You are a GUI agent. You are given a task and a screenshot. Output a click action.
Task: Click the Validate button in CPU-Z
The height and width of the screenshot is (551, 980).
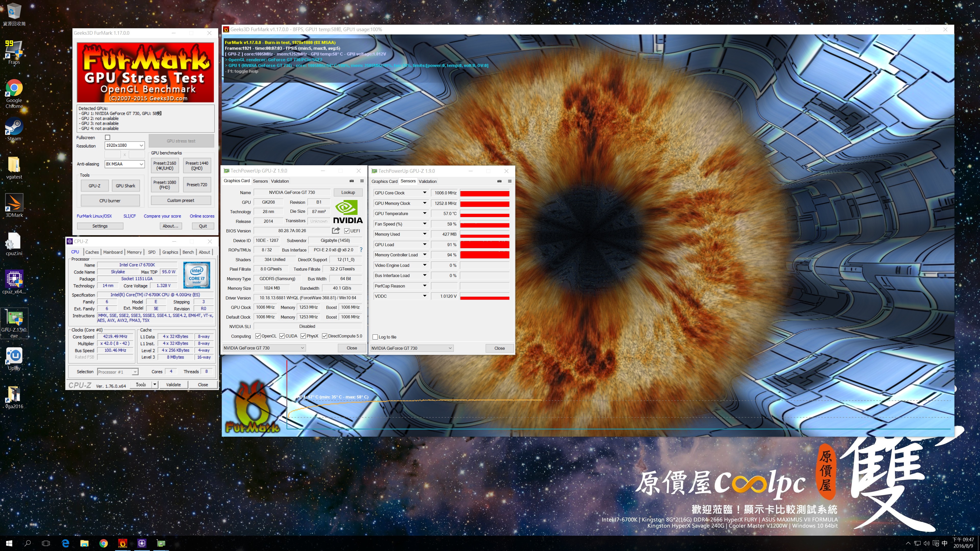tap(173, 385)
